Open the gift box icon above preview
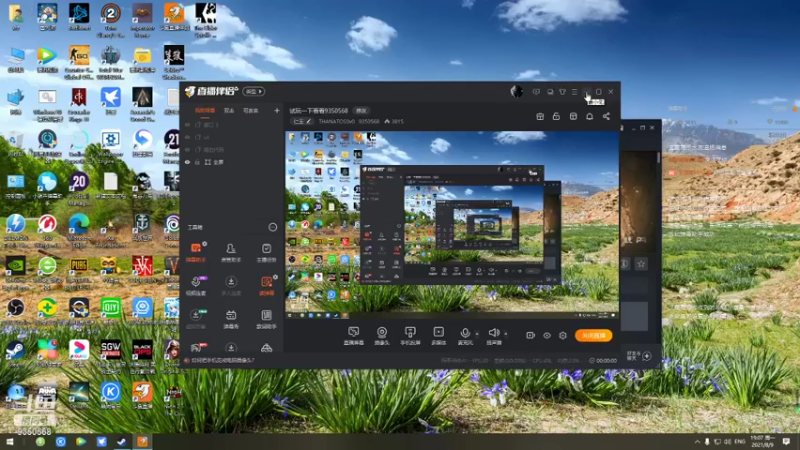 (540, 116)
